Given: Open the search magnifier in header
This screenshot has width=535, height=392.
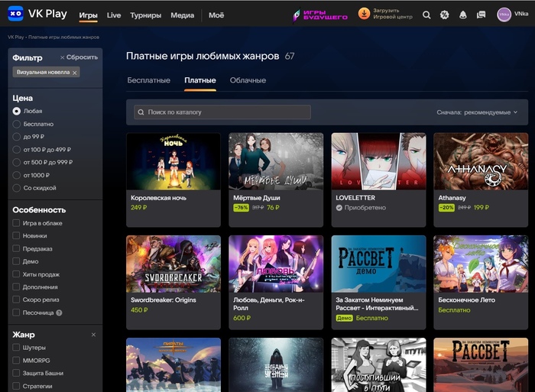Looking at the screenshot, I should (x=426, y=15).
